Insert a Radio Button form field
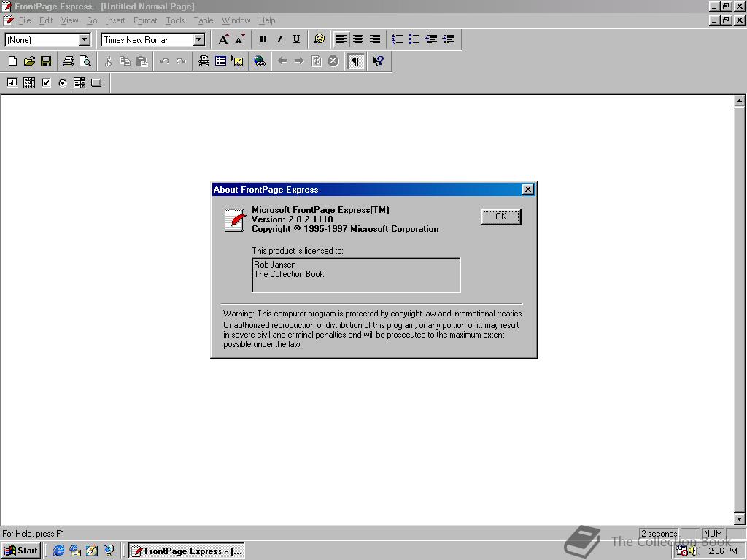 pyautogui.click(x=63, y=83)
